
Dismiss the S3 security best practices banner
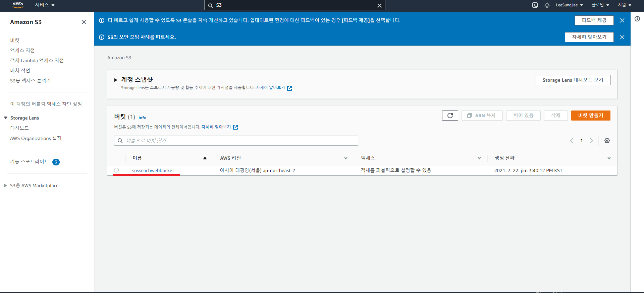pos(622,37)
